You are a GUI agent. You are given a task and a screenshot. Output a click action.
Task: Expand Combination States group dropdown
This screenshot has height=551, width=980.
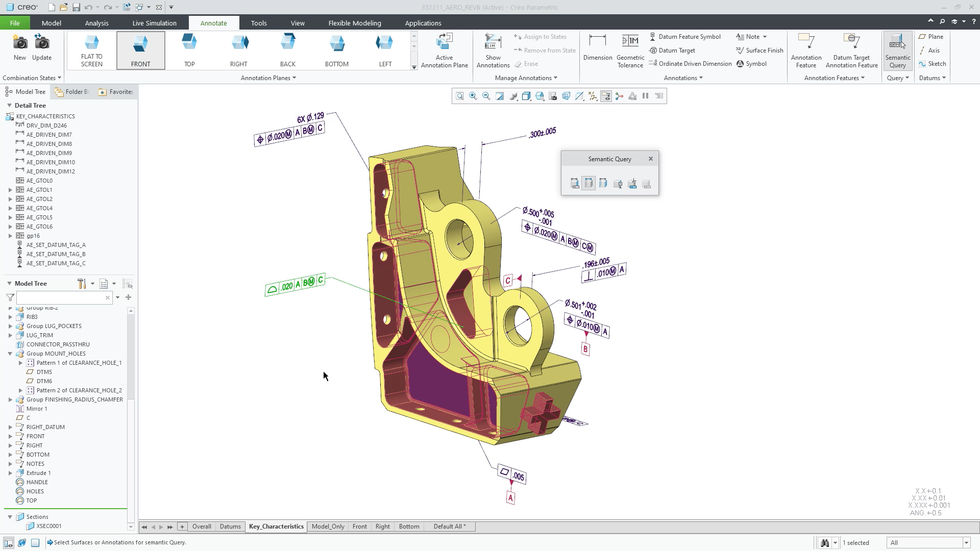point(32,78)
